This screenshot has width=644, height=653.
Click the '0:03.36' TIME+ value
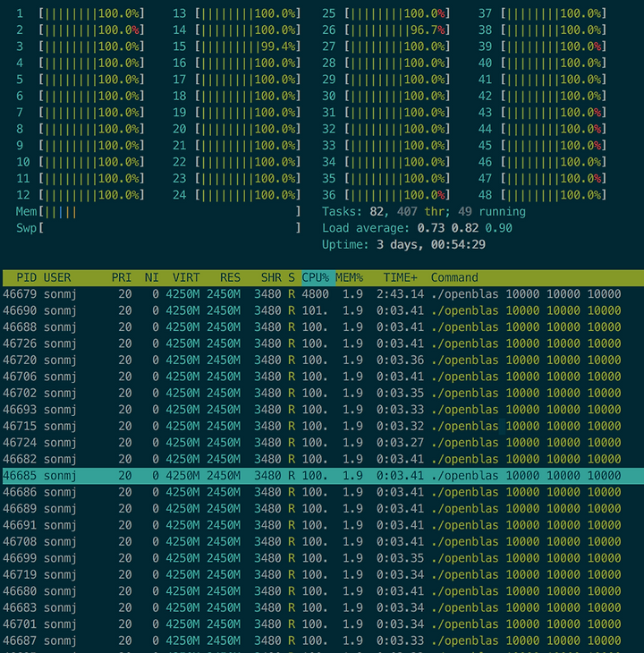[x=400, y=360]
